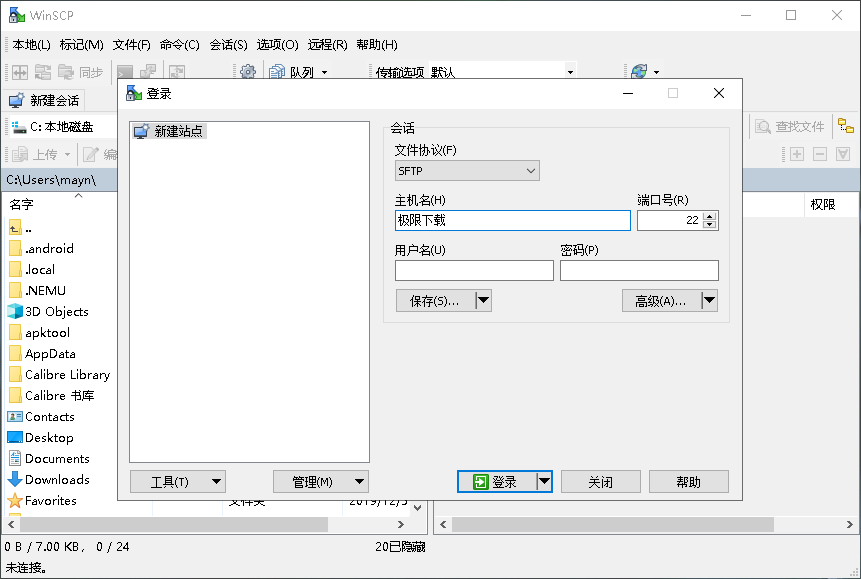Screen dimensions: 861x579
Task: Select the Favorites folder
Action: (42, 501)
